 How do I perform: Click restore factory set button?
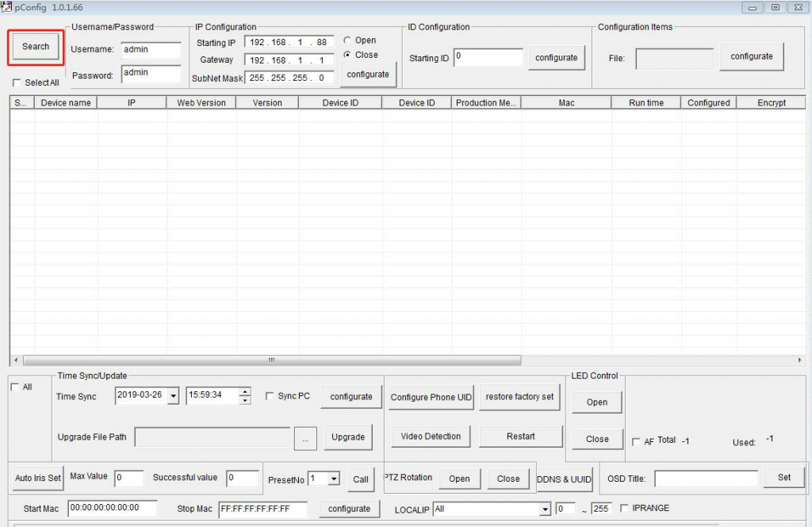[519, 396]
